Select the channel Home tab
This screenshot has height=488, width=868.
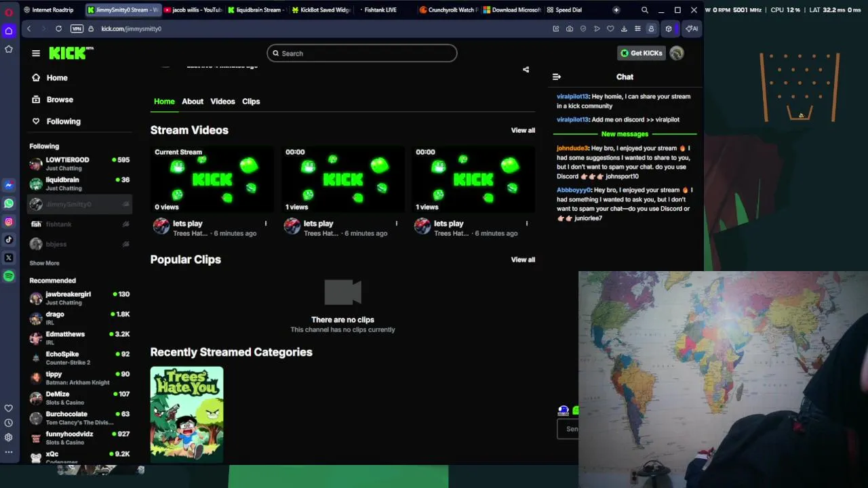click(164, 101)
